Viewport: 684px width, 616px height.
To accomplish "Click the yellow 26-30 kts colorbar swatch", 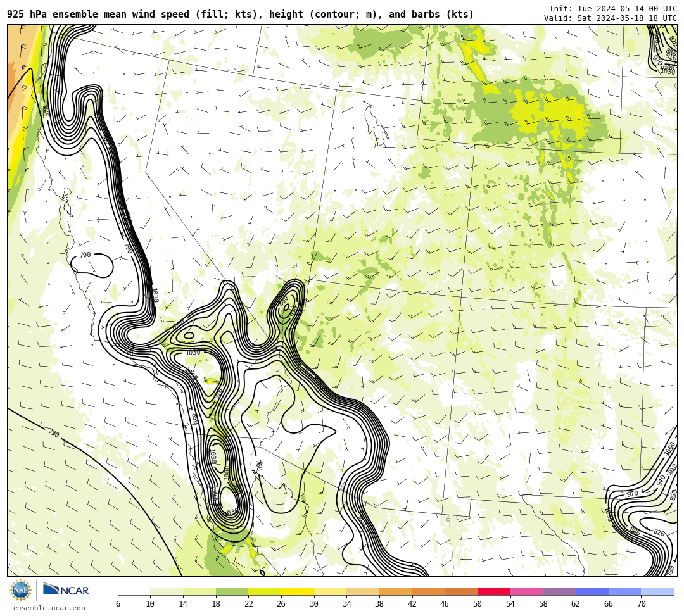I will tap(298, 591).
